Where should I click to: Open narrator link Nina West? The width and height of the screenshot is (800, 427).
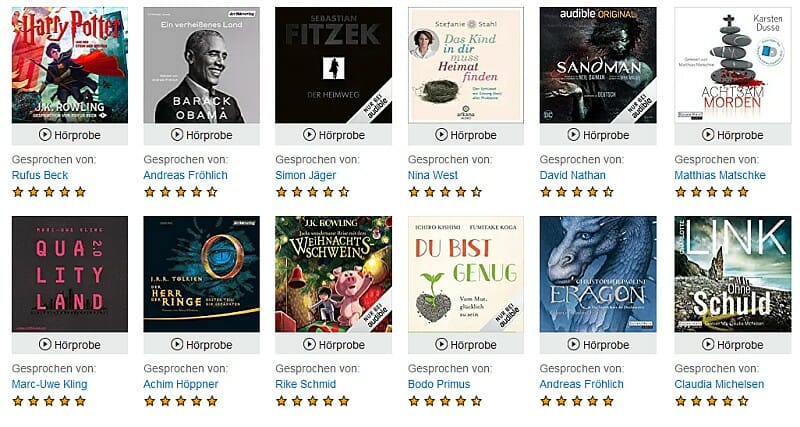tap(433, 175)
